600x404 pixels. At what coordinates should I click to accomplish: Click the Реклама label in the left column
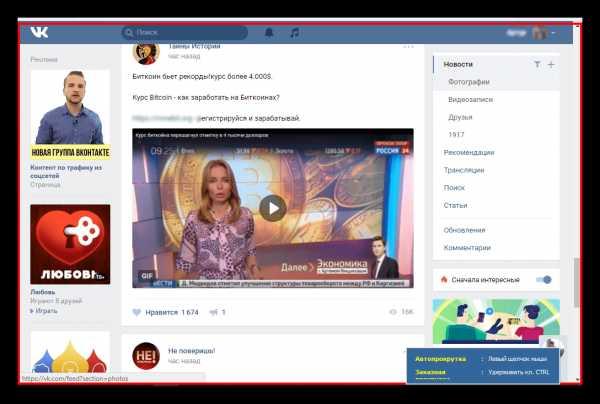[44, 59]
